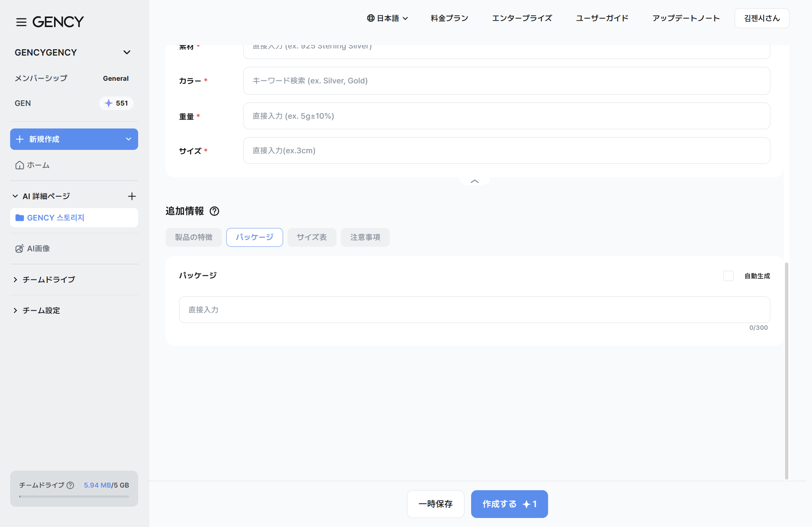Viewport: 812px width, 527px height.
Task: Click the チームドライブ storage help icon
Action: [70, 485]
